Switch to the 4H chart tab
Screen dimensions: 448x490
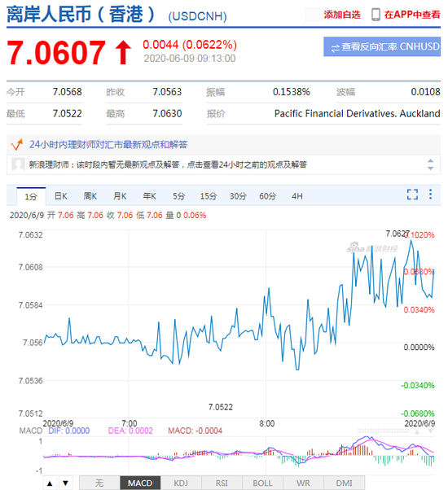pyautogui.click(x=297, y=196)
